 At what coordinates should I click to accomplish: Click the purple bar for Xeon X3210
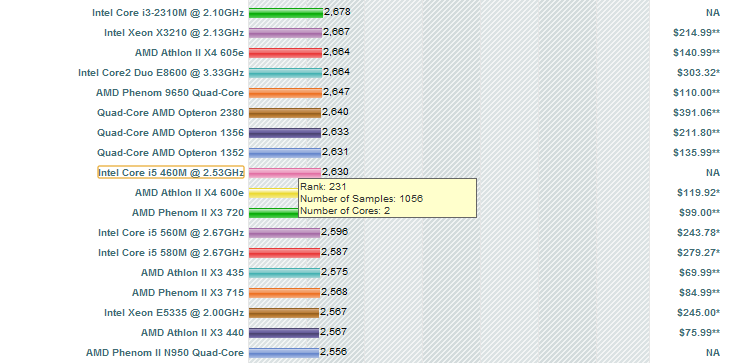pyautogui.click(x=285, y=33)
